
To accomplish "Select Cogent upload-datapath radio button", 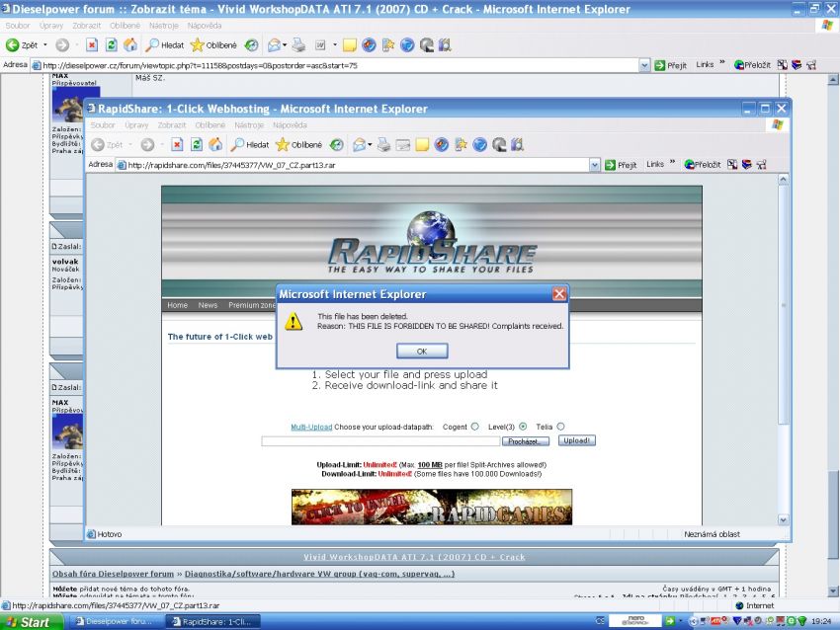I will (x=474, y=427).
